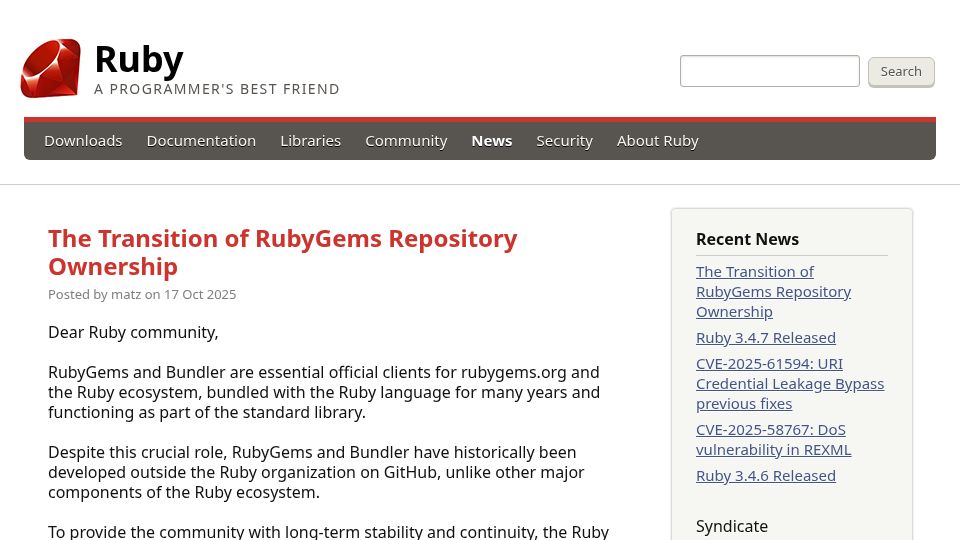The width and height of the screenshot is (960, 540).
Task: Open Ruby 3.4.7 Released news link
Action: coord(766,338)
